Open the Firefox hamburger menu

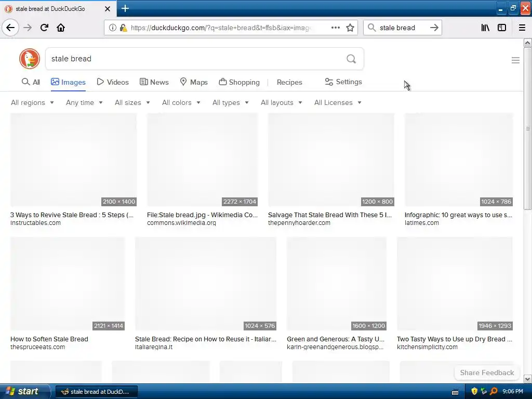522,28
